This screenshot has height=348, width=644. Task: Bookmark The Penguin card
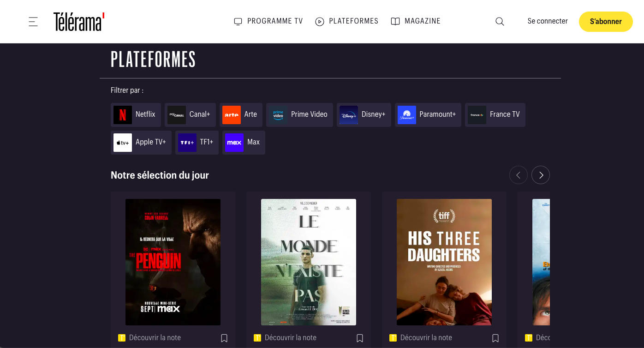coord(224,338)
